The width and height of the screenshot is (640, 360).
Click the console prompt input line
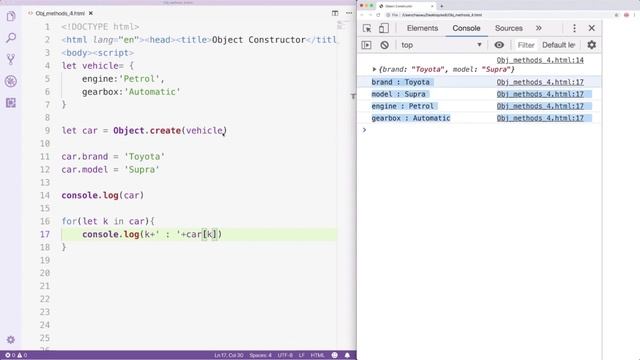(482, 130)
